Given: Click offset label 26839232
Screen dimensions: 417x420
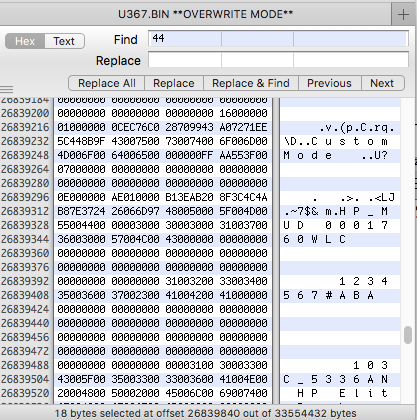Looking at the screenshot, I should (25, 141).
